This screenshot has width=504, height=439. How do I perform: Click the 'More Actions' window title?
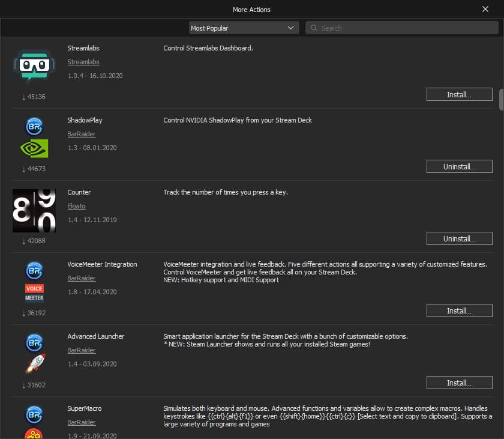[251, 10]
